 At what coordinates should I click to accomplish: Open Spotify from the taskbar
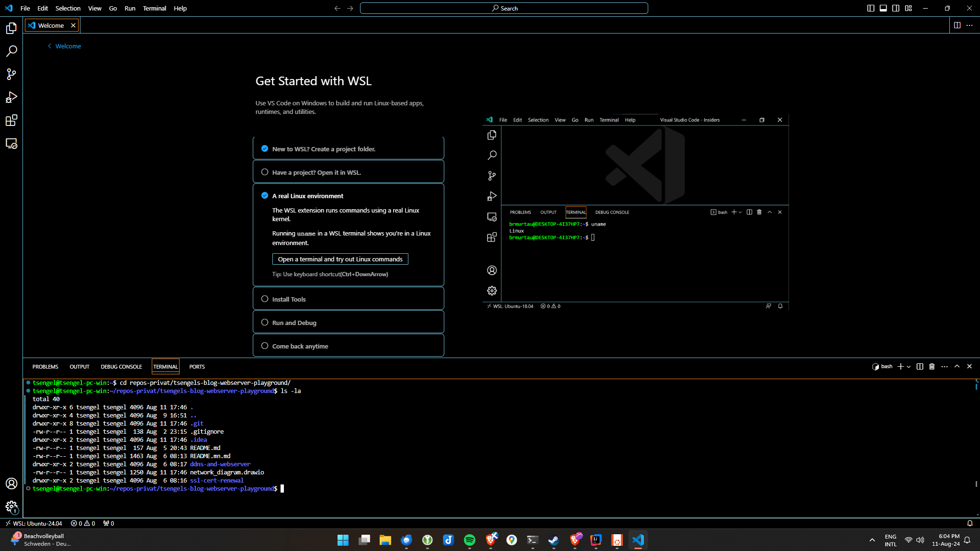click(x=470, y=540)
